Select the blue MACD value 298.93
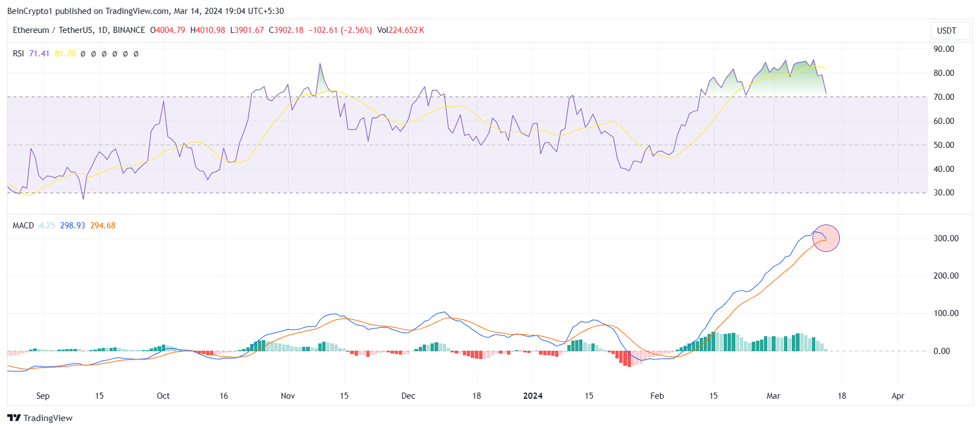Viewport: 980px width, 430px height. click(73, 226)
